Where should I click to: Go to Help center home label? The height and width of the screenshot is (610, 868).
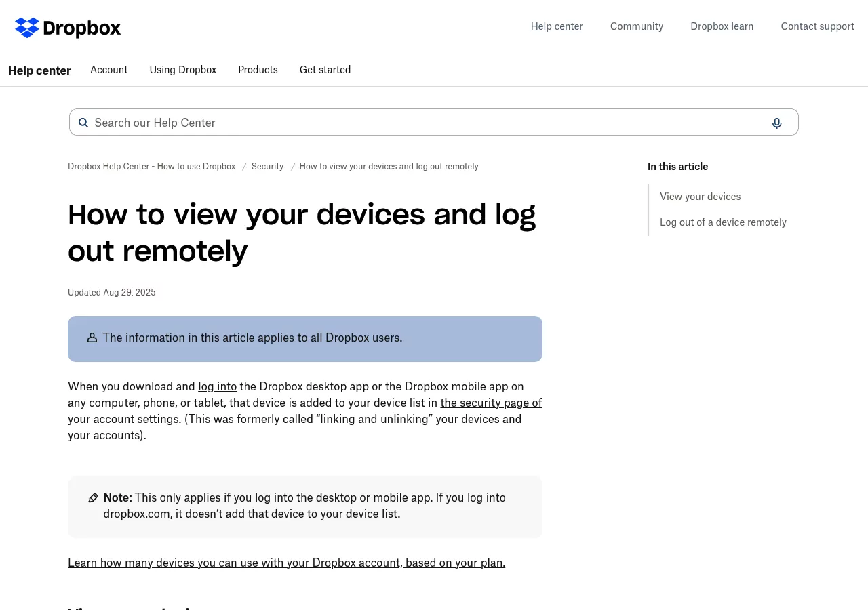pos(39,70)
